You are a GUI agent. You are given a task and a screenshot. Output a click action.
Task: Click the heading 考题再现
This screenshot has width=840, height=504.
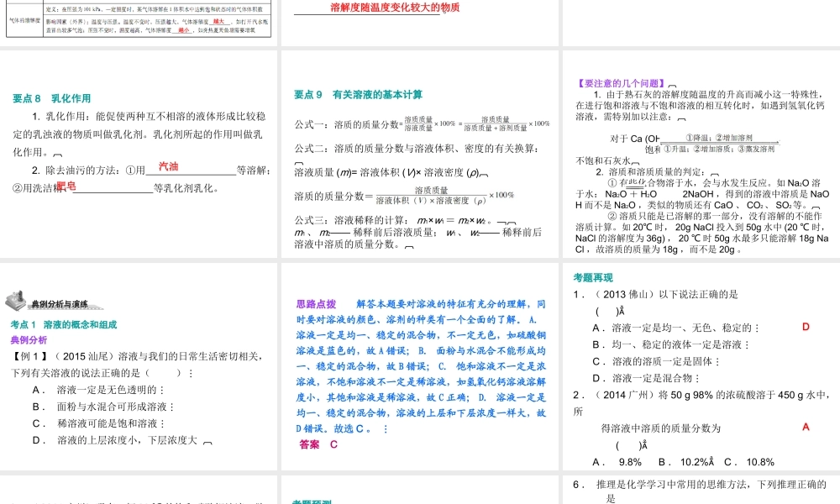[593, 278]
